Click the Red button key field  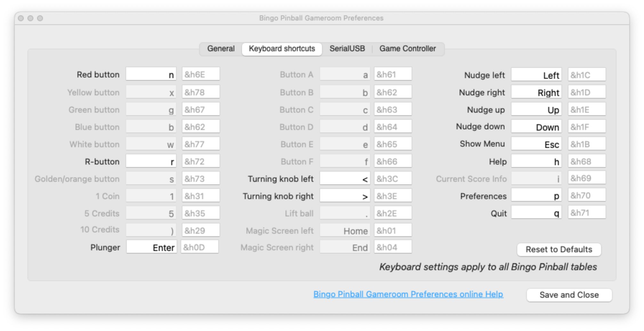[x=151, y=74]
